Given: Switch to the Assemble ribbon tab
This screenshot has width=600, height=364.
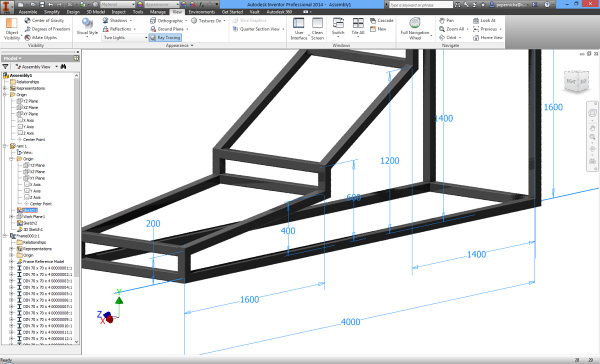Looking at the screenshot, I should [28, 12].
